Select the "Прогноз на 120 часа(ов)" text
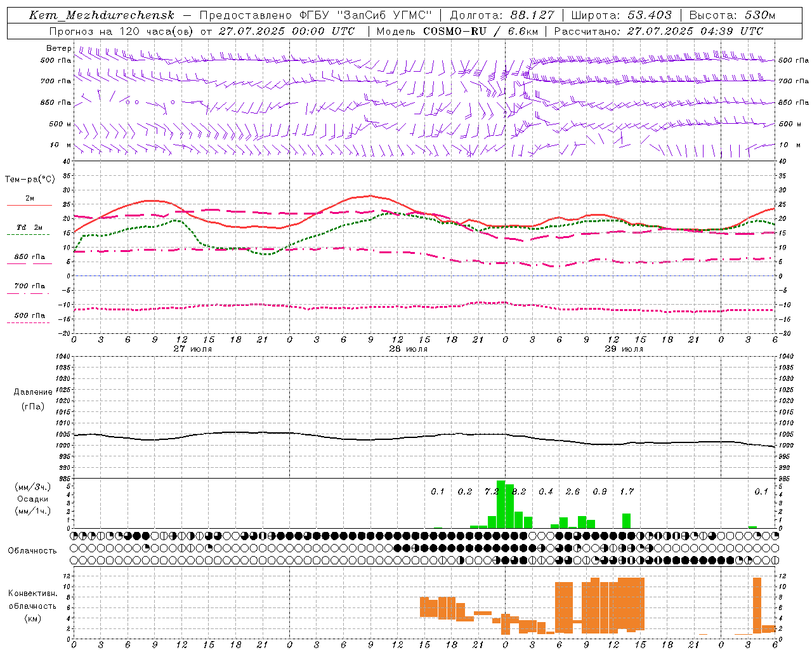The image size is (812, 650). pyautogui.click(x=122, y=31)
